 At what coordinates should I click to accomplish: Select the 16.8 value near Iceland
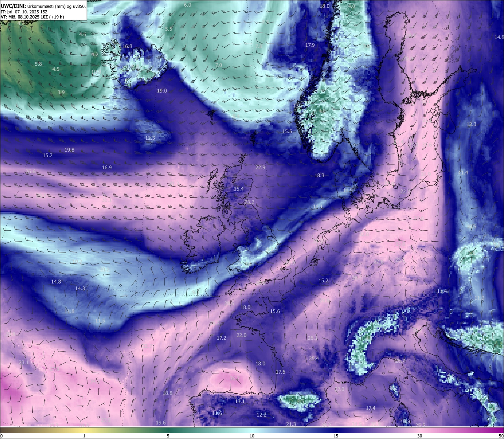click(127, 46)
